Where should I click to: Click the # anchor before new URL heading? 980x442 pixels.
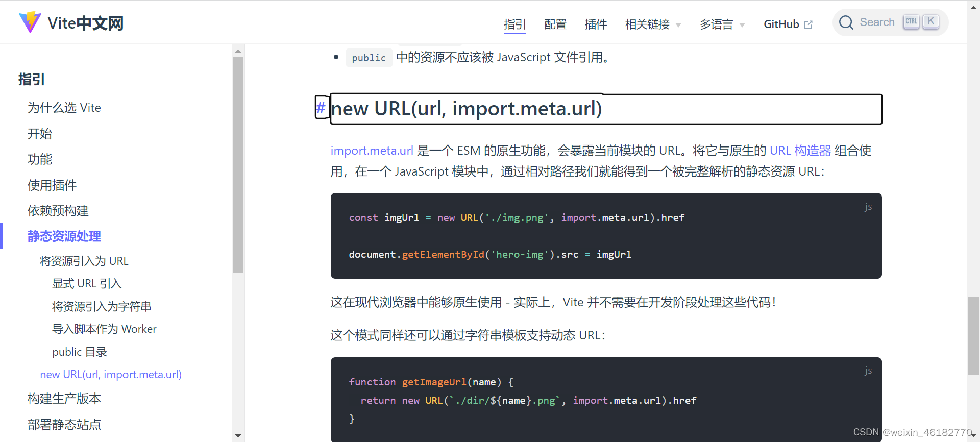(321, 108)
